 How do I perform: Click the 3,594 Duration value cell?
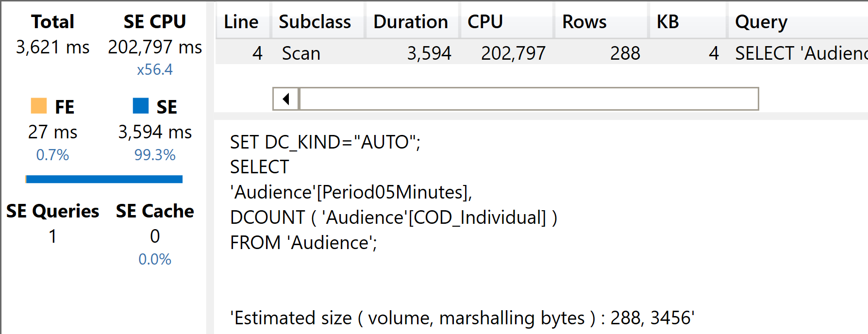(429, 53)
